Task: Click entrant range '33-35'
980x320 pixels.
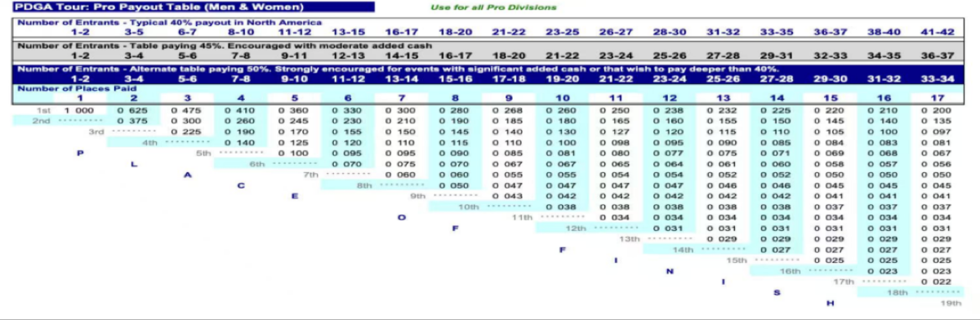Action: (776, 31)
